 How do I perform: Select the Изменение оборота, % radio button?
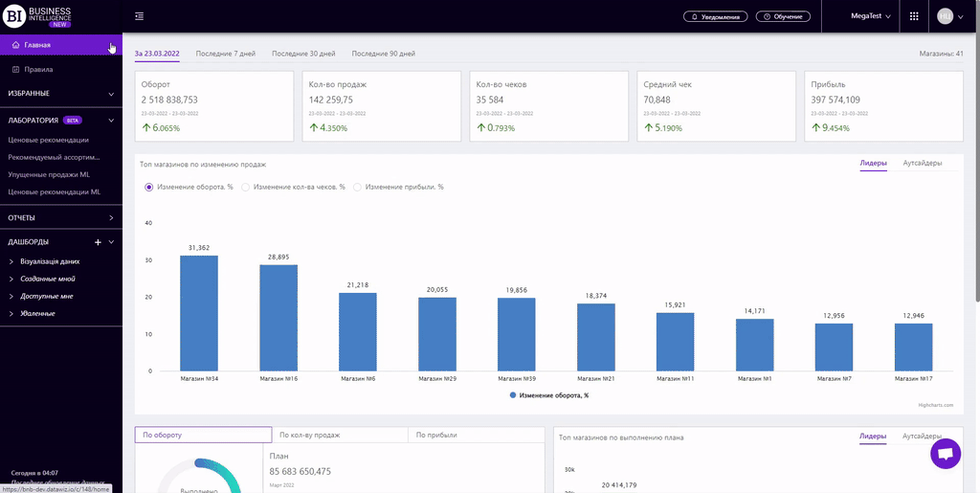pos(148,187)
